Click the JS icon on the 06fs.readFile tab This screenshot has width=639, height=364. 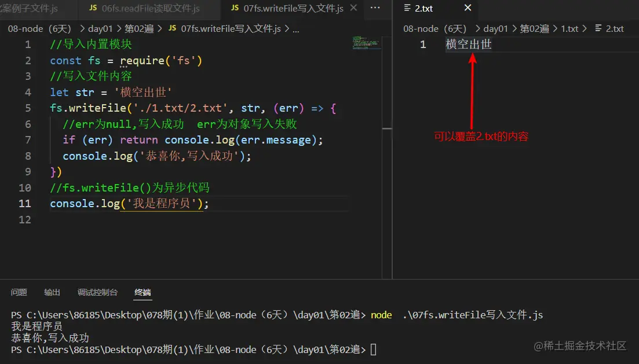coord(93,8)
